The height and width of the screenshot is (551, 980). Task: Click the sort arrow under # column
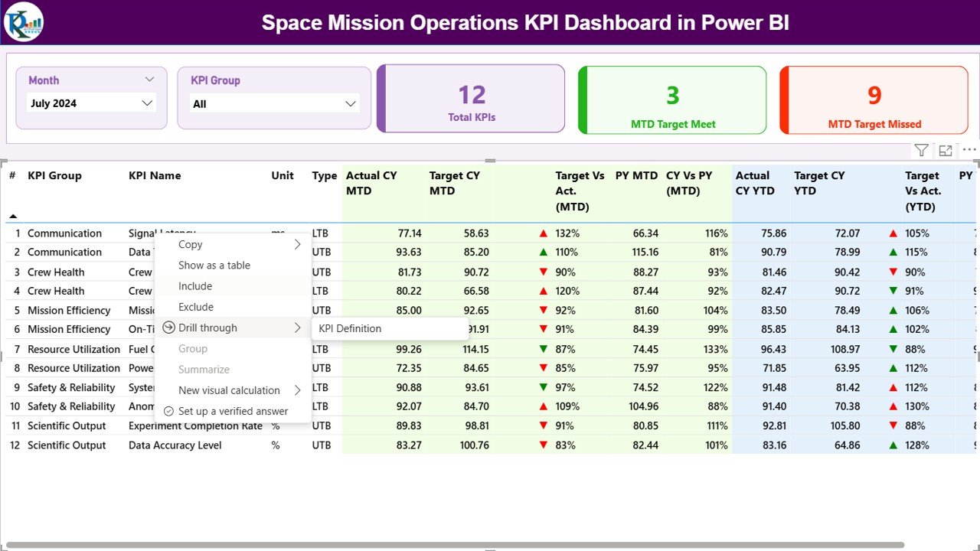pyautogui.click(x=13, y=217)
